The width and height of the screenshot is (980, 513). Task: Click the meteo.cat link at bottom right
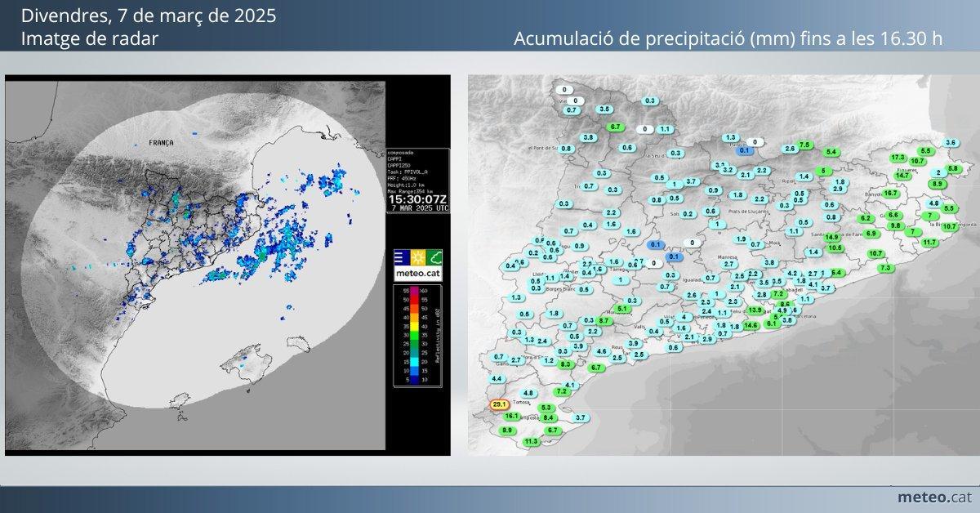click(x=933, y=497)
